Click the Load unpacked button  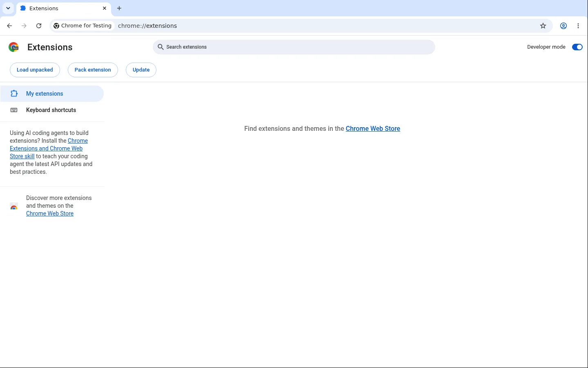(35, 70)
